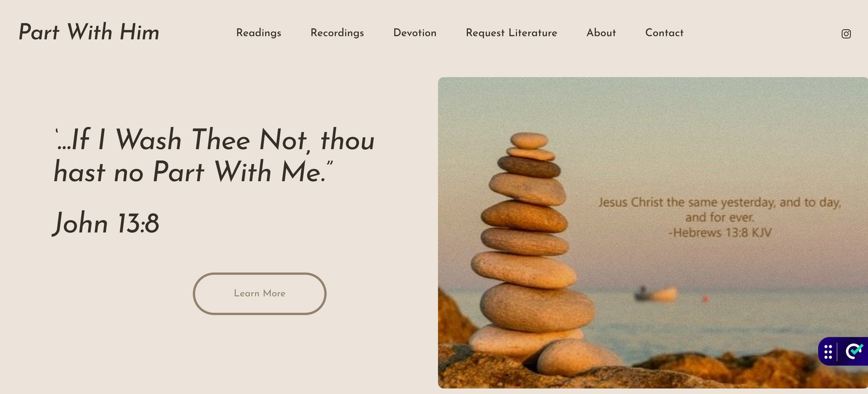Click the 'If I Wash Thee Not' heading
This screenshot has height=394, width=868.
tap(214, 156)
